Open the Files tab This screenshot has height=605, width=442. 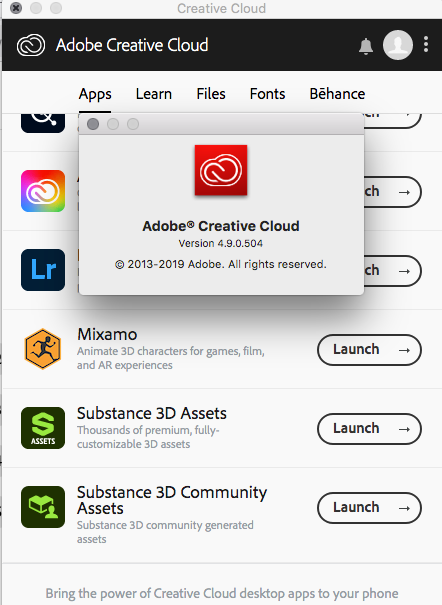(x=211, y=94)
